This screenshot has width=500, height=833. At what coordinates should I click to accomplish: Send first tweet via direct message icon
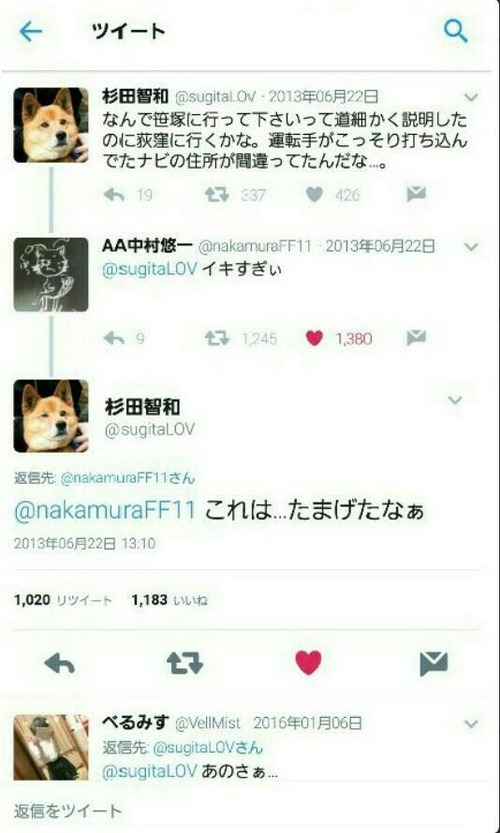[x=416, y=194]
